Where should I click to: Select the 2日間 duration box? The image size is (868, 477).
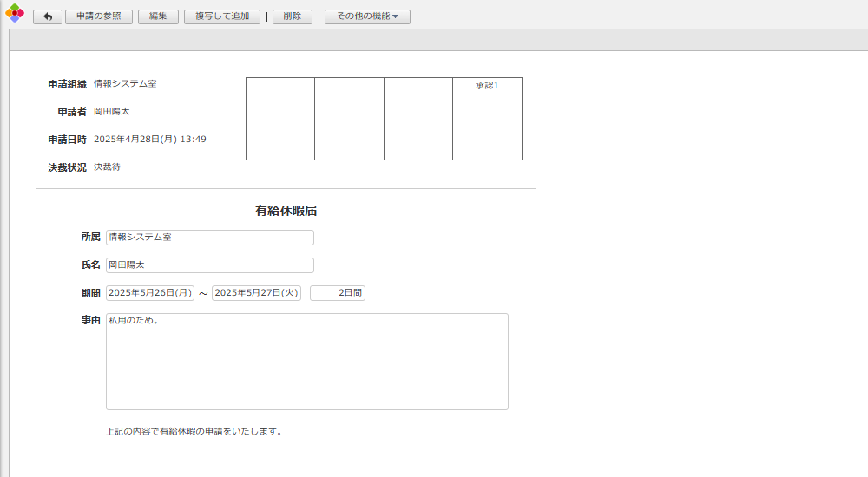point(338,293)
